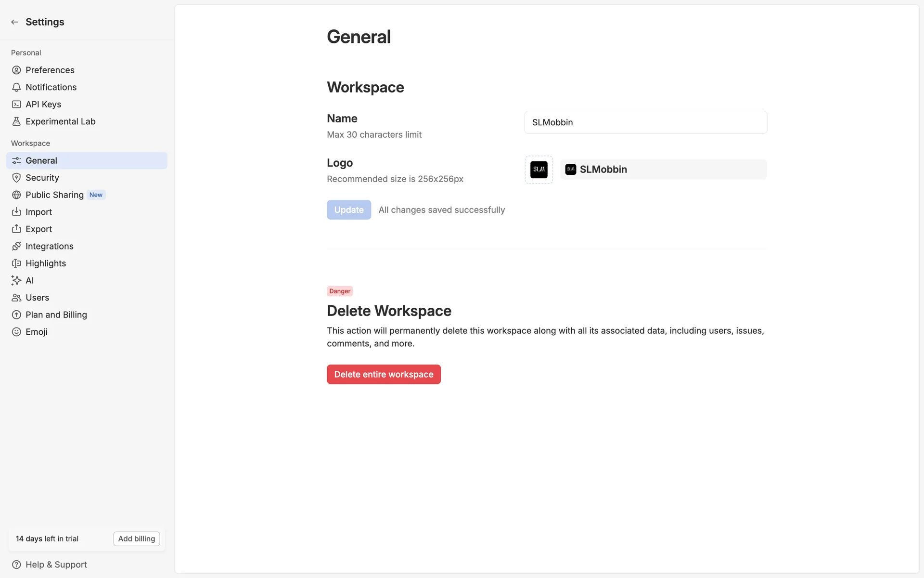This screenshot has width=924, height=578.
Task: Go to the Import section
Action: coord(38,212)
